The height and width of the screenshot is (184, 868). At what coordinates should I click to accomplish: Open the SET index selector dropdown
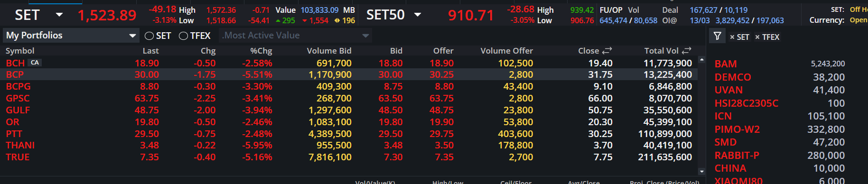[59, 15]
